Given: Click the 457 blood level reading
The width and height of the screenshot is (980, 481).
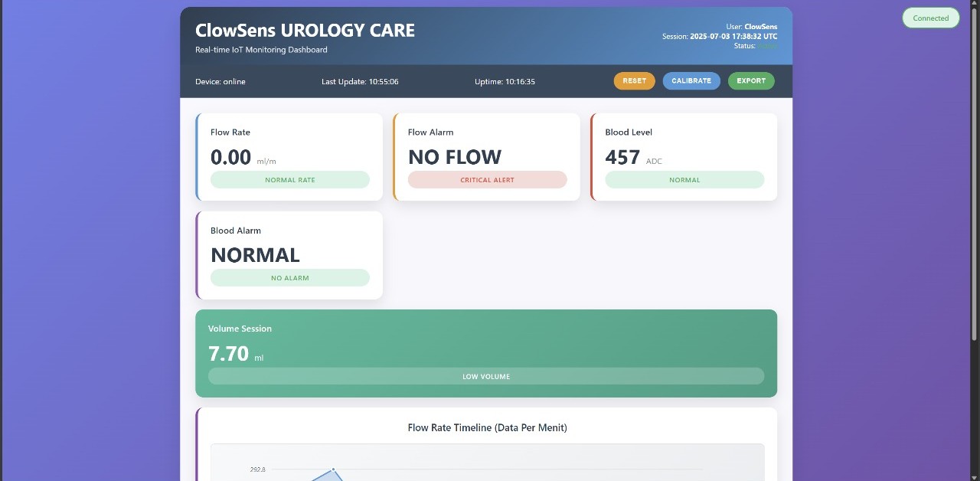Looking at the screenshot, I should click(x=622, y=157).
